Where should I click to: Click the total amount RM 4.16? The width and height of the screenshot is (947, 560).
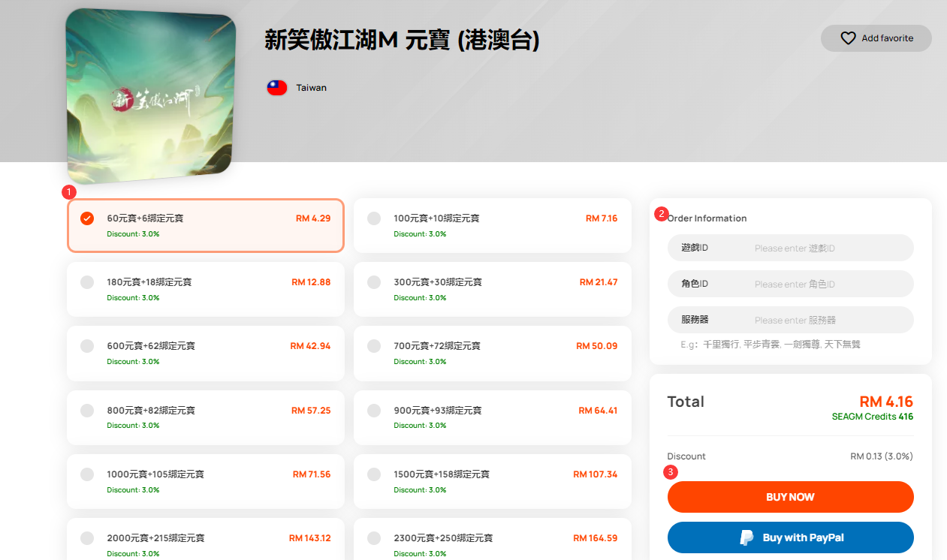(886, 402)
